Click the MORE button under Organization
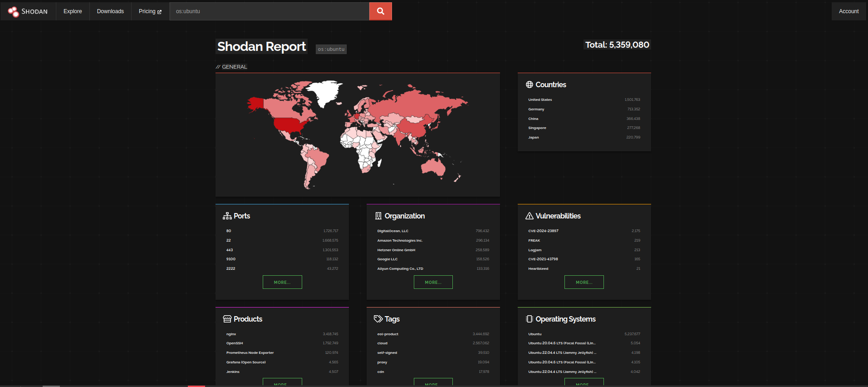This screenshot has width=868, height=387. [x=433, y=282]
